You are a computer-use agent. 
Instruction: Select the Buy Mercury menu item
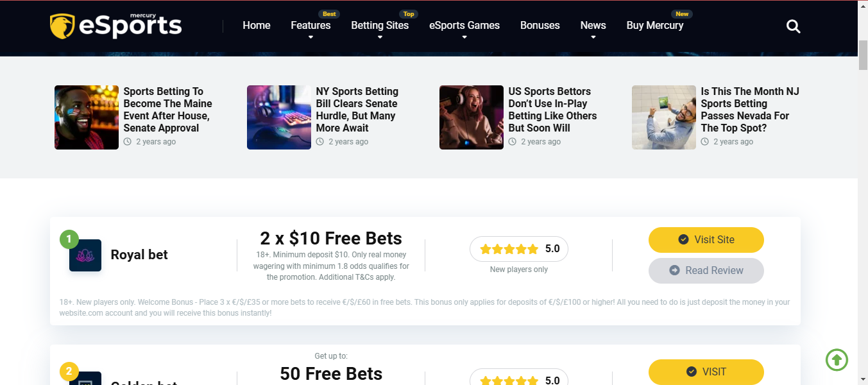click(655, 26)
